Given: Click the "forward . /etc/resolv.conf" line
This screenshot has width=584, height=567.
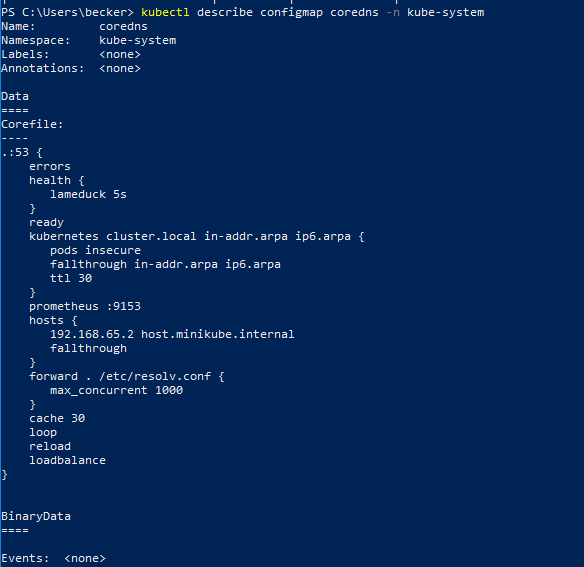Looking at the screenshot, I should coord(127,377).
